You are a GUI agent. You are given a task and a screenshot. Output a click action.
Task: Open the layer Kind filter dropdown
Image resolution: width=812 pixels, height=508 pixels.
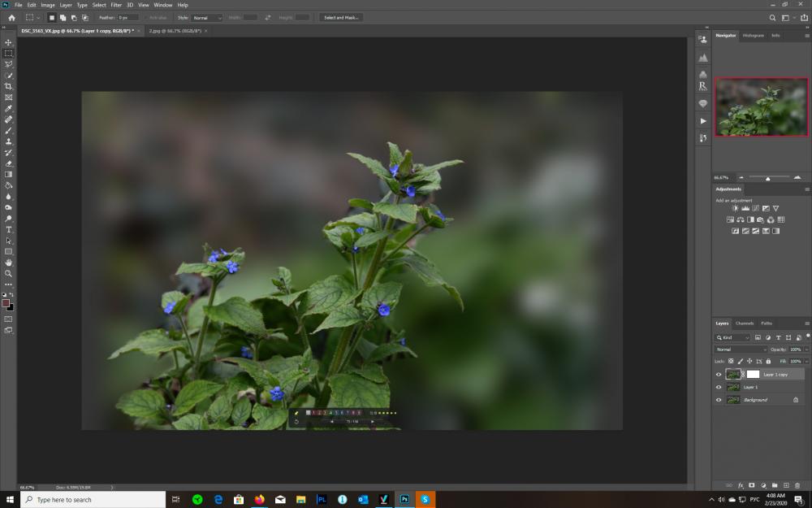(x=732, y=337)
